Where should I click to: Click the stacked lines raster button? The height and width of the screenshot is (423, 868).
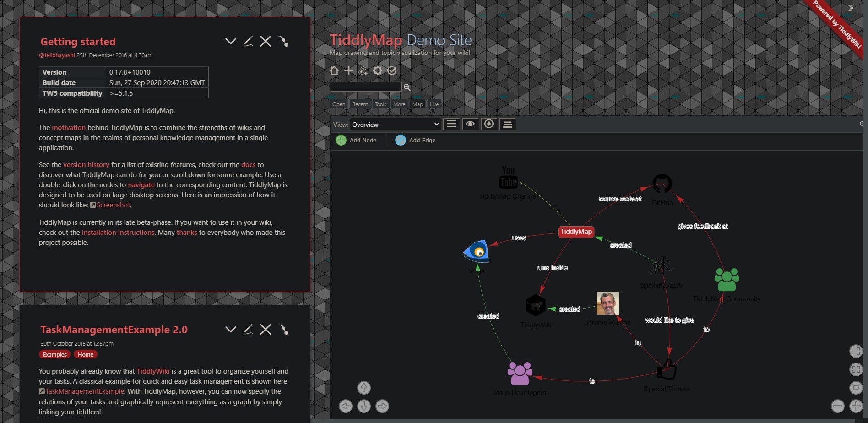(x=508, y=124)
